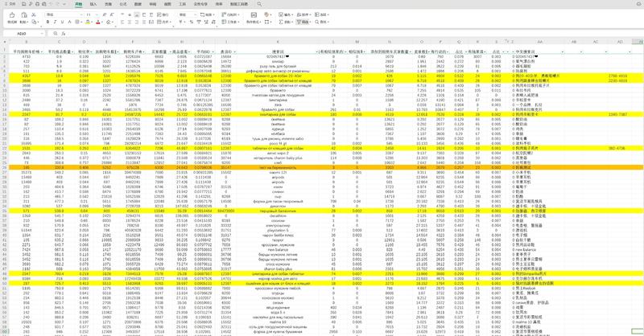Open the filter arrow on 中文搜索词 column
This screenshot has height=336, width=644.
(x=564, y=51)
